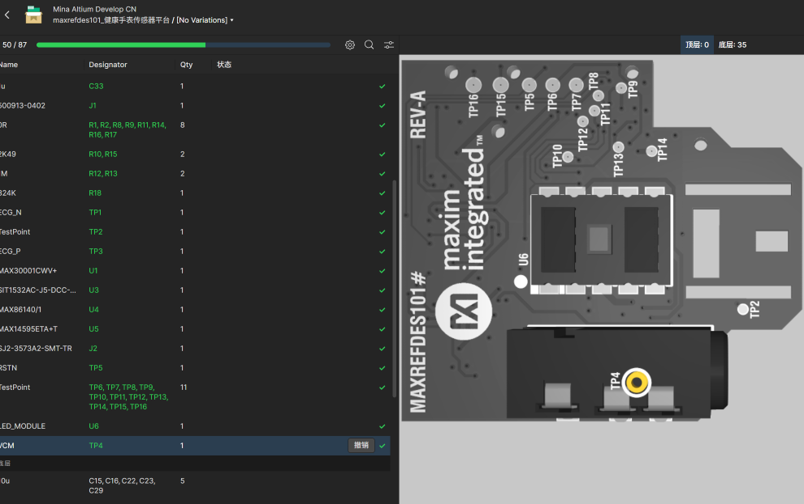The width and height of the screenshot is (804, 504).
Task: Select designators R12, R13
Action: [x=103, y=174]
